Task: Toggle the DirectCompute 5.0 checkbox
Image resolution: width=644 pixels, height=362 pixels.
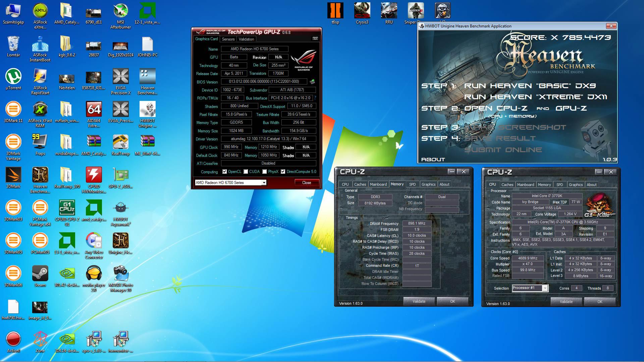Action: pyautogui.click(x=283, y=172)
